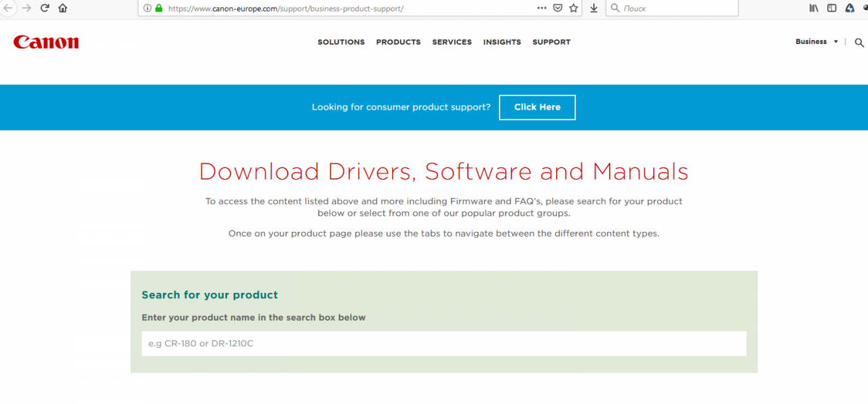
Task: Reload the page with the refresh icon
Action: click(x=45, y=8)
